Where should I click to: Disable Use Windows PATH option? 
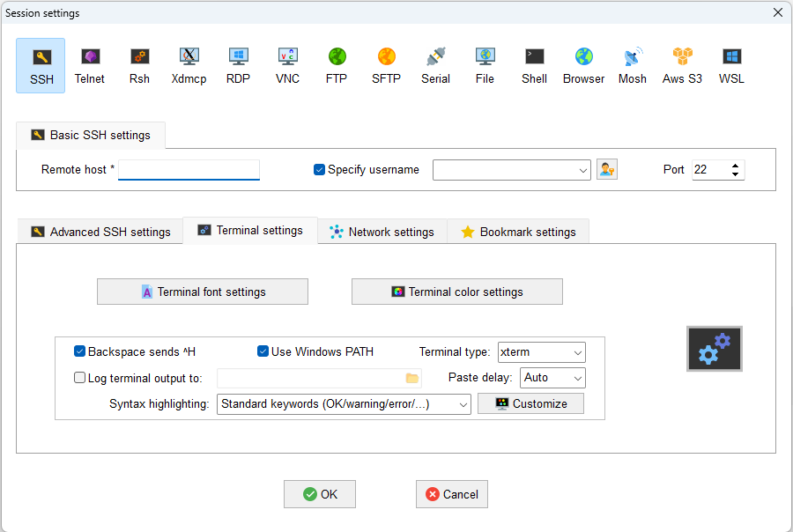coord(263,351)
